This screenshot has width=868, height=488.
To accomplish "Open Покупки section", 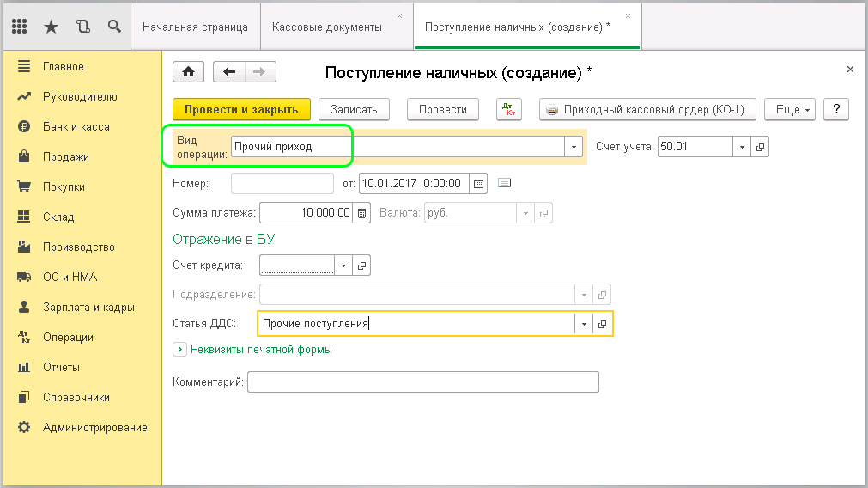I will pos(82,186).
